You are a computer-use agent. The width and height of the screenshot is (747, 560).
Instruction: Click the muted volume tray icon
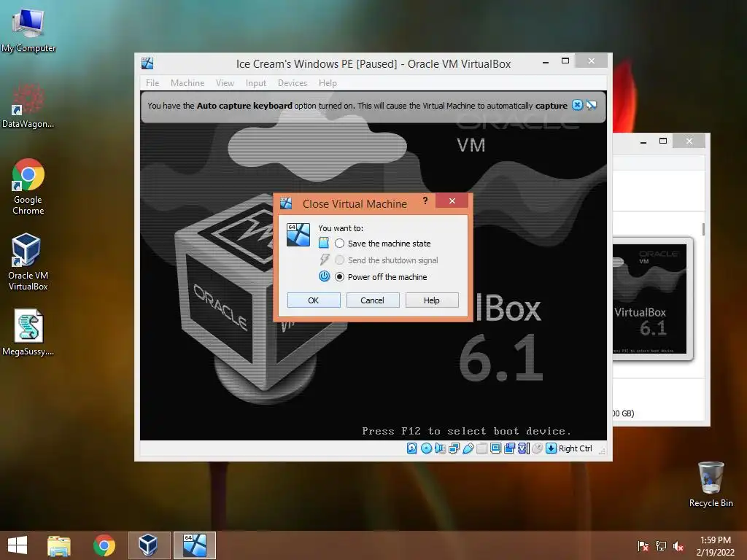click(678, 546)
